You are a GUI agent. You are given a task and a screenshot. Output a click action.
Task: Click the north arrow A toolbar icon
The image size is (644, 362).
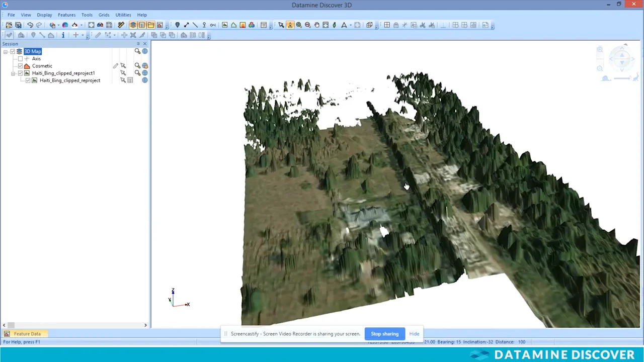pos(344,25)
